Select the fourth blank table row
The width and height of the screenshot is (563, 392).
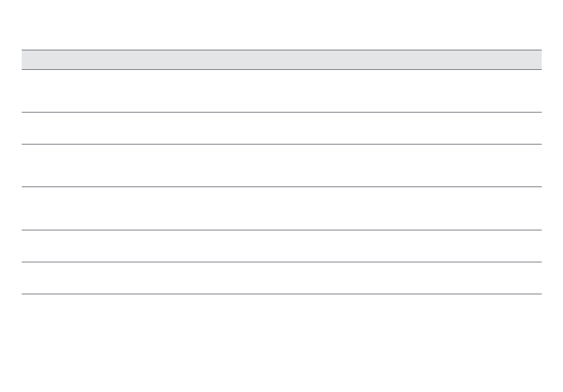[281, 208]
